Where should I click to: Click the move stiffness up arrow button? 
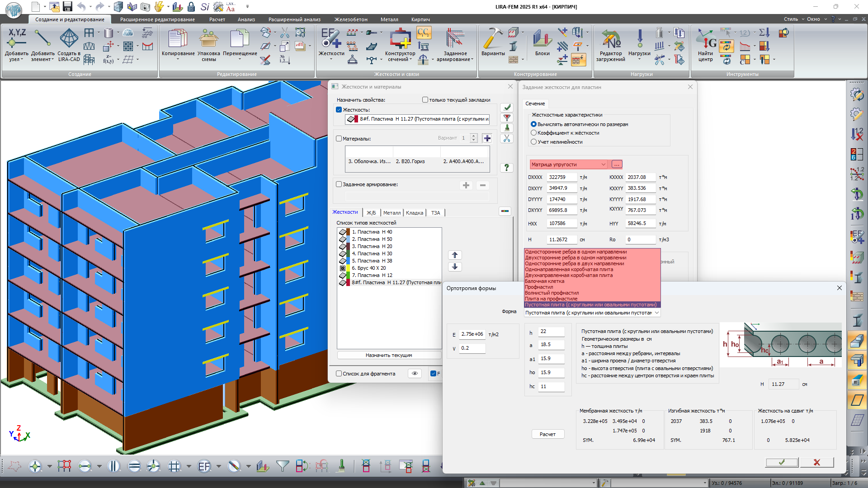pyautogui.click(x=455, y=255)
